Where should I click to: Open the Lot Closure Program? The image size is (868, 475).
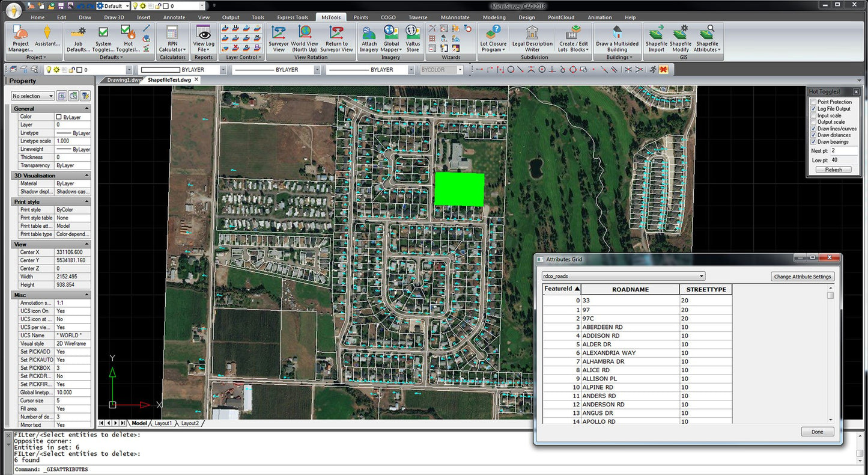coord(493,38)
